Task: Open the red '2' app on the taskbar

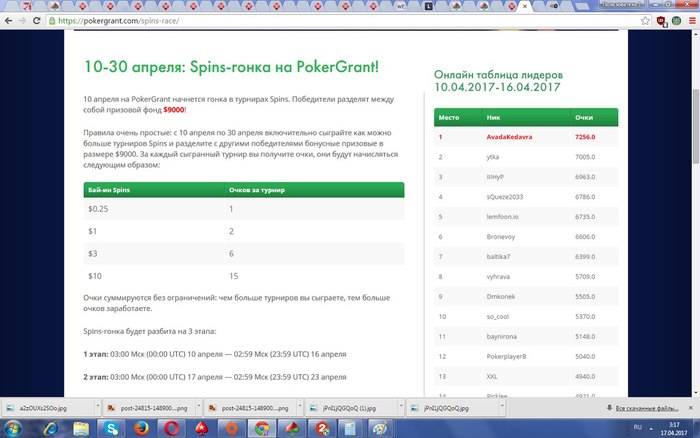Action: 322,429
